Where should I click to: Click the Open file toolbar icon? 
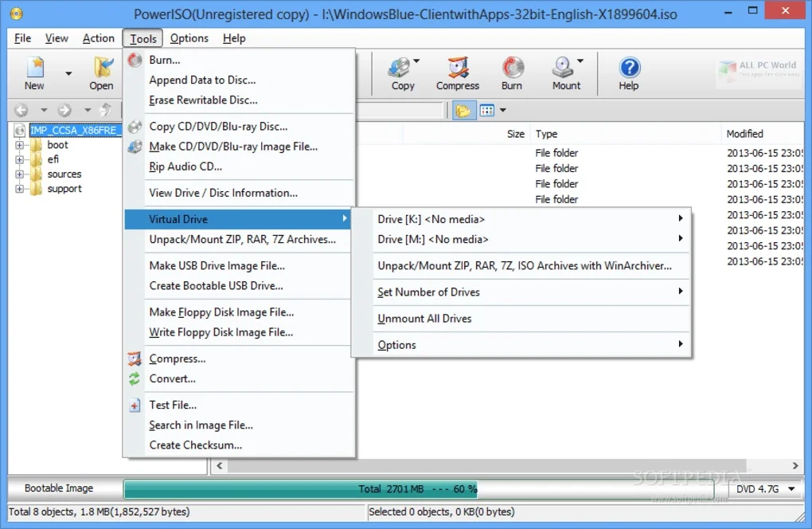(101, 73)
